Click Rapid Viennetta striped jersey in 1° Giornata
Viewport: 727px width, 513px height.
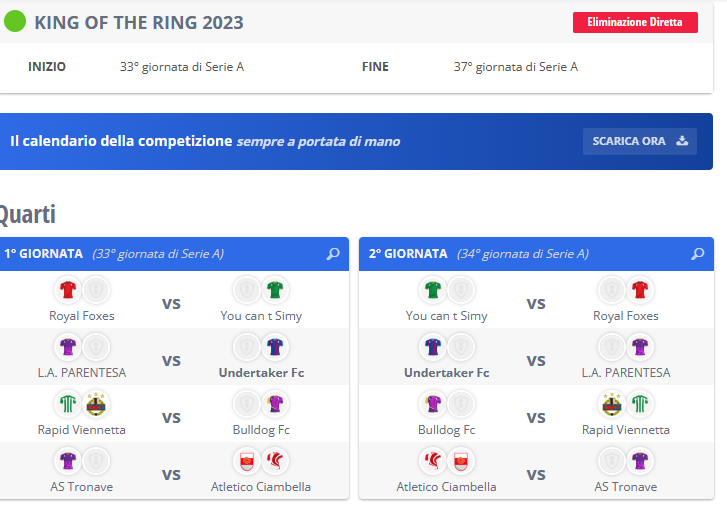pyautogui.click(x=68, y=404)
